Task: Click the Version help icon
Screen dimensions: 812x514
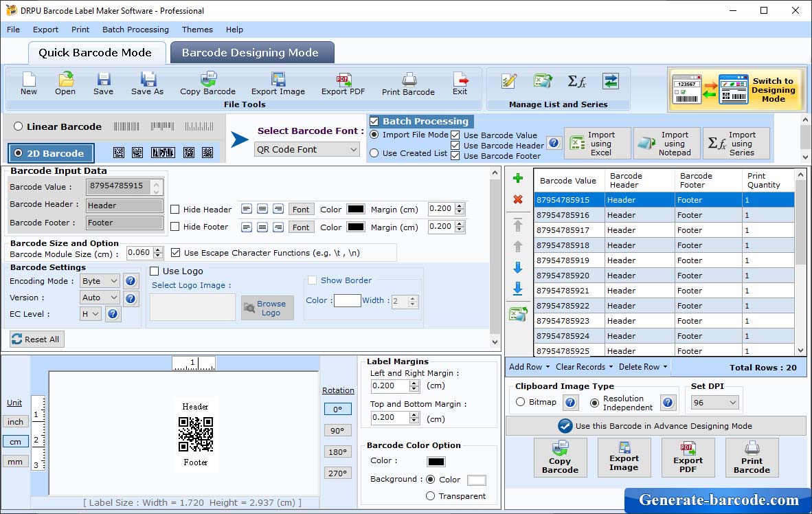Action: point(131,298)
